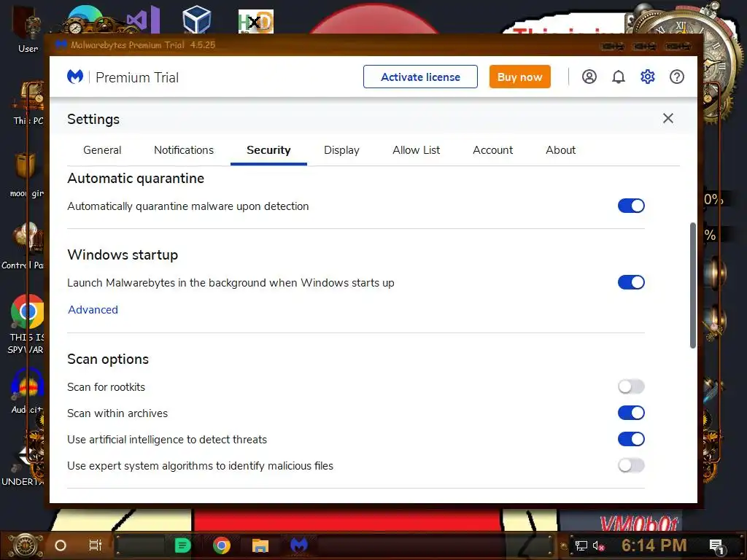Click the settings gear icon
The height and width of the screenshot is (560, 747).
point(648,77)
